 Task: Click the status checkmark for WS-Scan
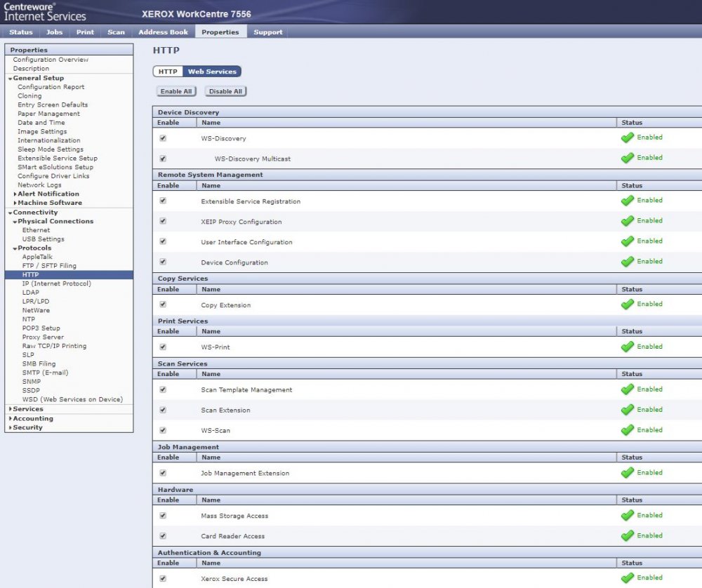[x=627, y=430]
